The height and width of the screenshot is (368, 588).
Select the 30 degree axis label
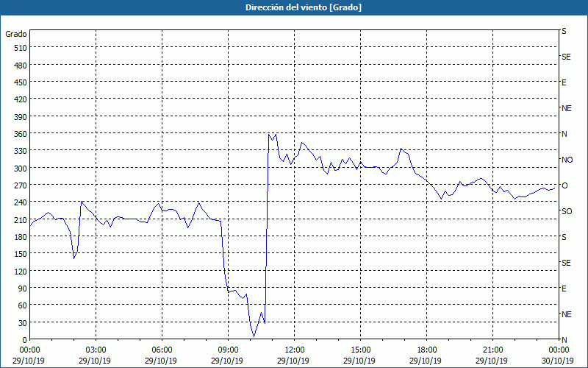coord(23,323)
